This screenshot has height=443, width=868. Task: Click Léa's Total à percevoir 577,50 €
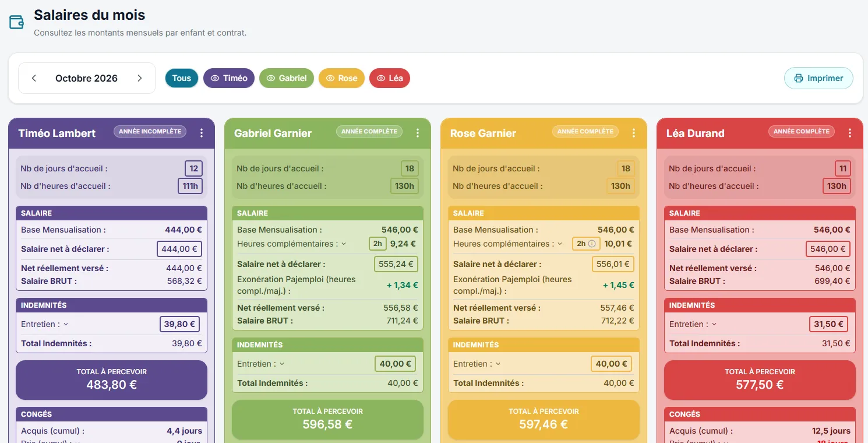pos(760,379)
